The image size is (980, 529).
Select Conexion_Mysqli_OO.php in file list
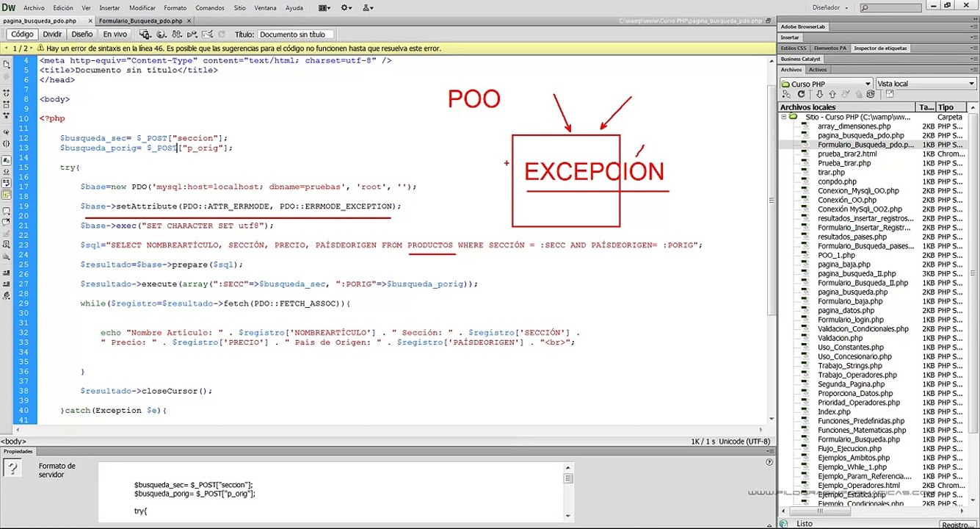point(858,191)
